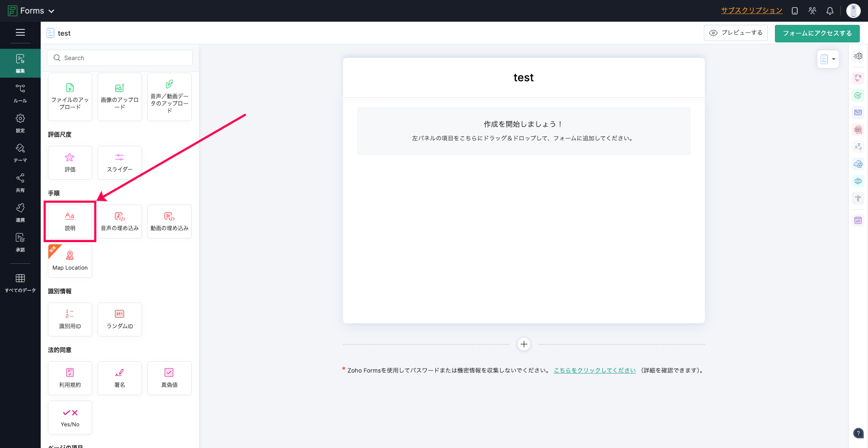Open the notifications bell
868x448 pixels.
830,11
